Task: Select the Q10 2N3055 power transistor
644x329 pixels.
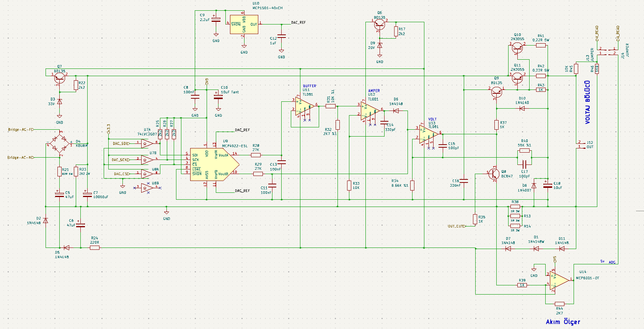Action: [517, 47]
